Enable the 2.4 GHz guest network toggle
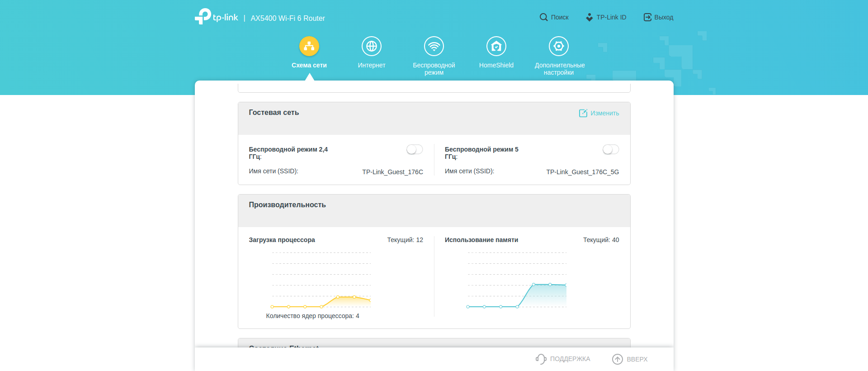The width and height of the screenshot is (868, 371). [x=415, y=149]
